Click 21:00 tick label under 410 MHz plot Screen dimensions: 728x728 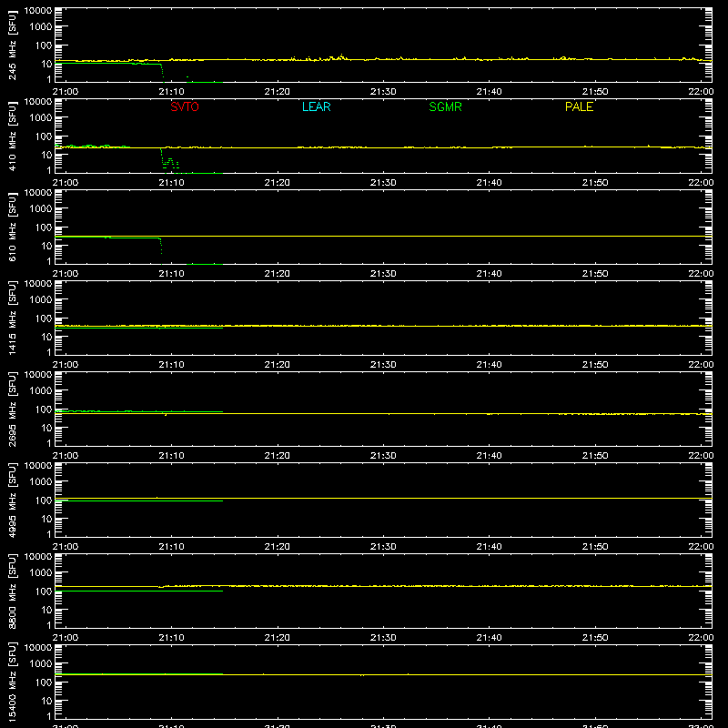[66, 183]
